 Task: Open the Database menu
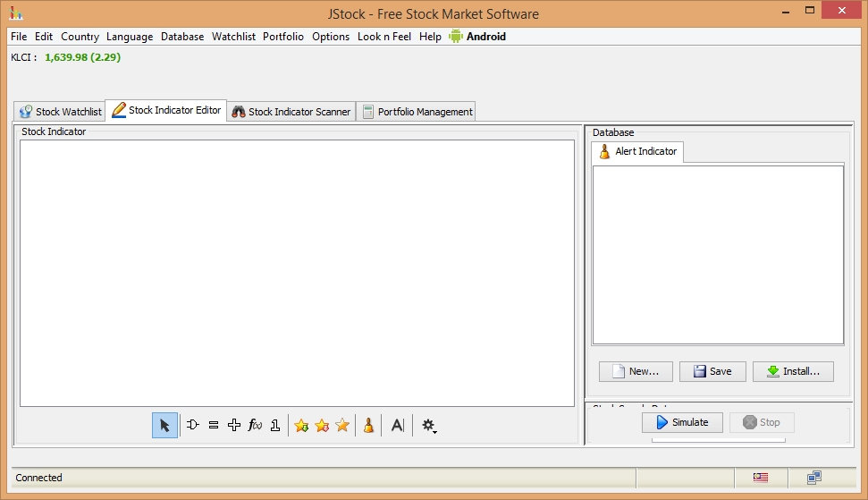pyautogui.click(x=182, y=37)
